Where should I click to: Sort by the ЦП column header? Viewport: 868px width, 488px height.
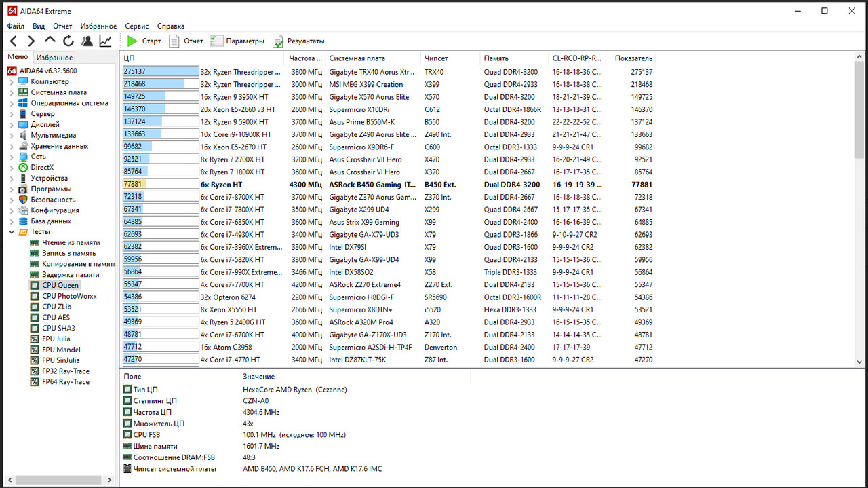click(201, 58)
